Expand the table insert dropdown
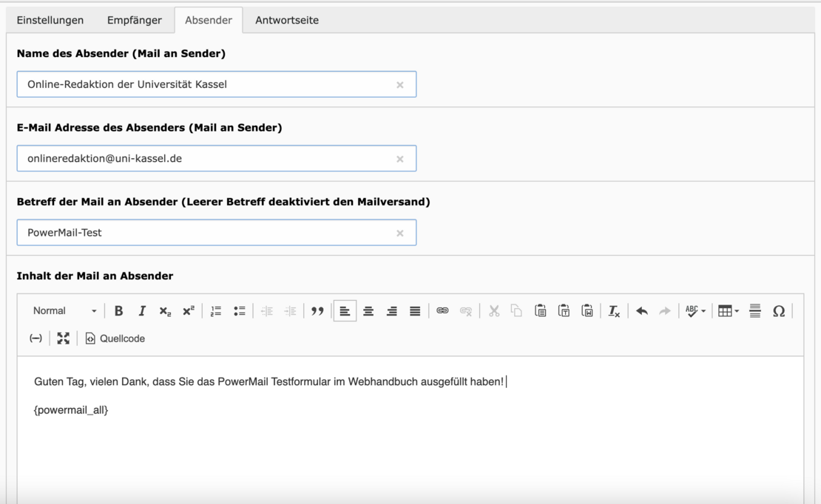This screenshot has width=821, height=504. (x=729, y=311)
